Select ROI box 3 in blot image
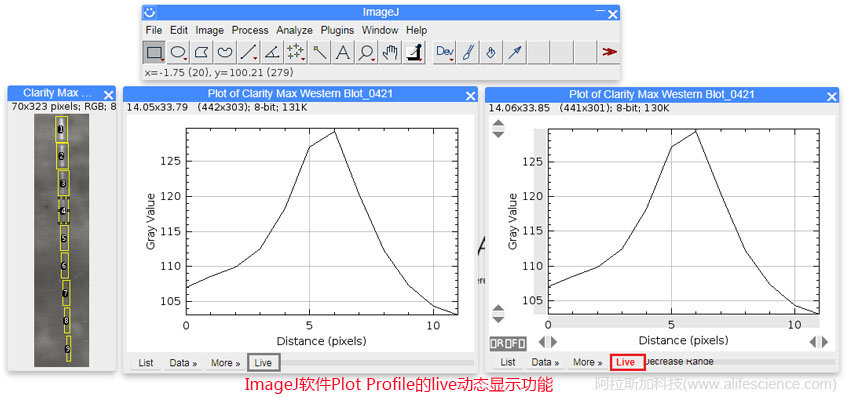 [64, 183]
